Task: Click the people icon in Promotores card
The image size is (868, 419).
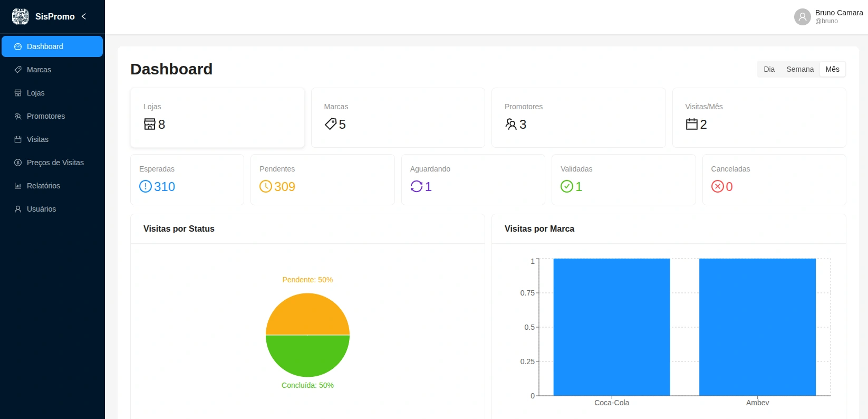Action: pyautogui.click(x=511, y=124)
